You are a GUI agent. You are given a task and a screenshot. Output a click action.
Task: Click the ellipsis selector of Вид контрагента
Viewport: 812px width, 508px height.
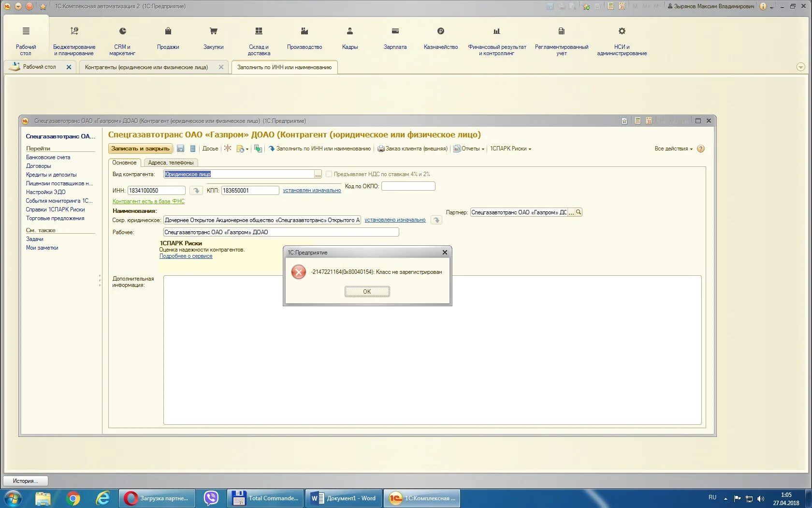(318, 174)
